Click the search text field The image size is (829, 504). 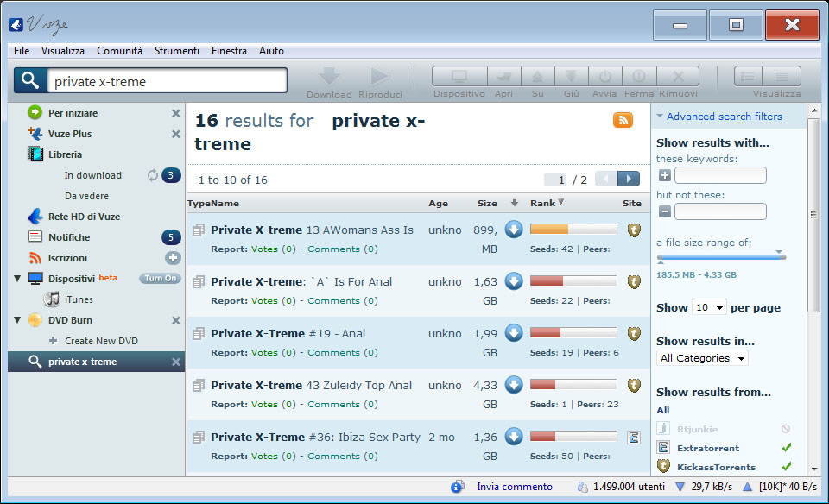tap(167, 81)
